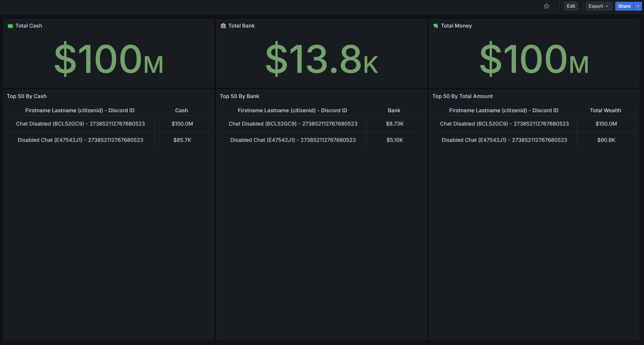This screenshot has height=345, width=644.
Task: Click the cash emoji icon in Total Cash
Action: pos(10,26)
